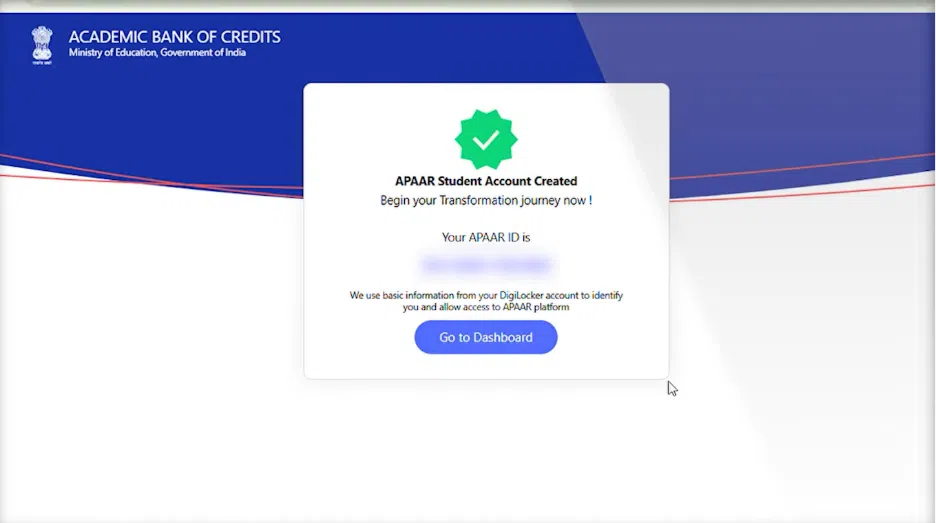936x523 pixels.
Task: Click the empty white area below the card
Action: tap(486, 454)
